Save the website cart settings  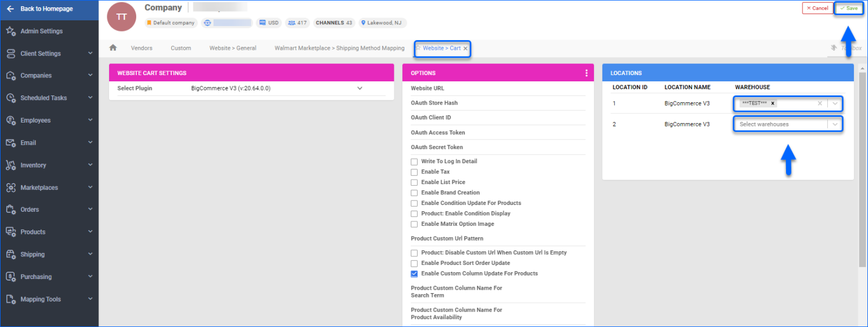[849, 8]
